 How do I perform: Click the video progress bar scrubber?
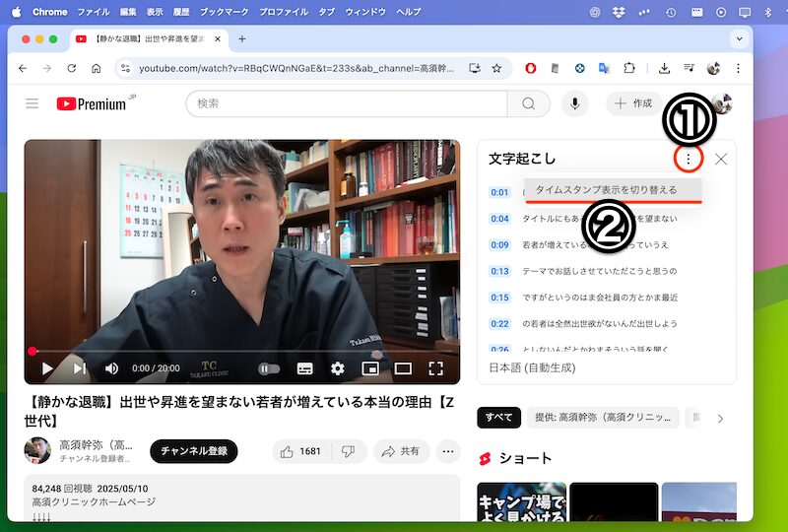pos(33,351)
